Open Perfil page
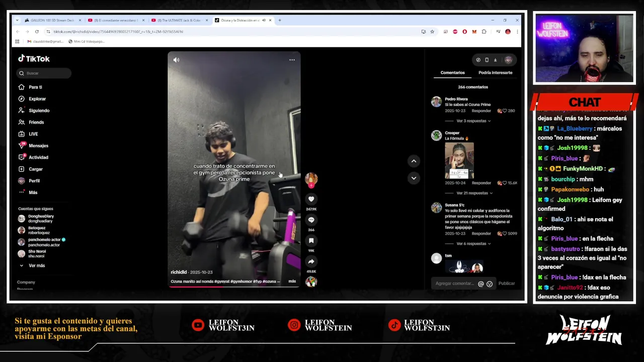This screenshot has height=362, width=644. pyautogui.click(x=34, y=180)
